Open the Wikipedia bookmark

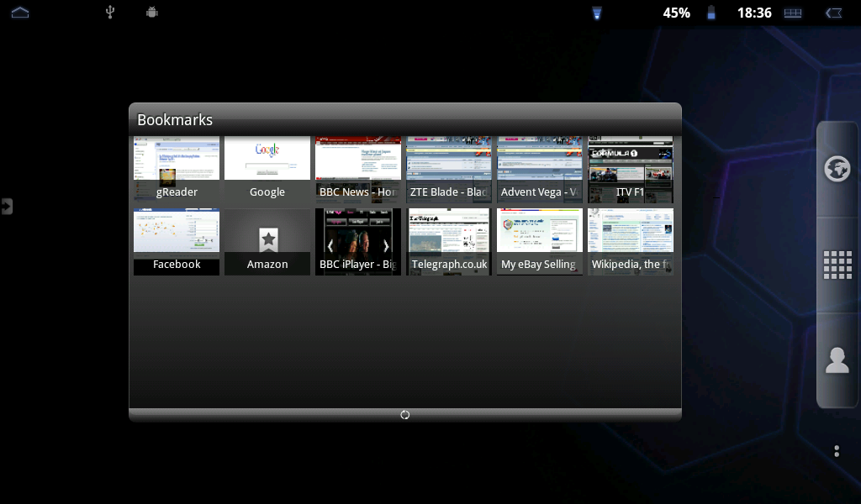(631, 243)
